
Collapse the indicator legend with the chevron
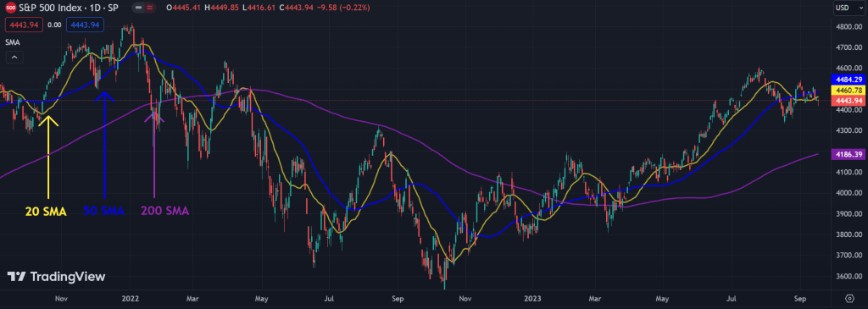click(14, 57)
